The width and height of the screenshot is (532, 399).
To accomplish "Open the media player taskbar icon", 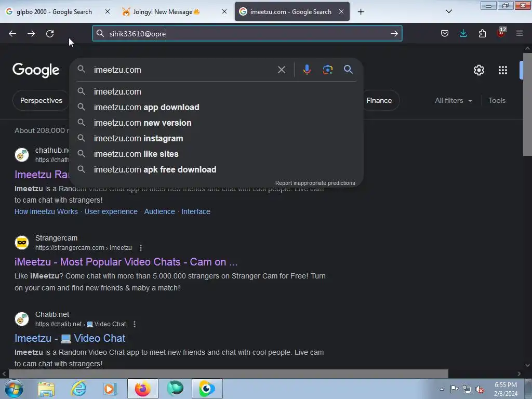I will point(110,389).
